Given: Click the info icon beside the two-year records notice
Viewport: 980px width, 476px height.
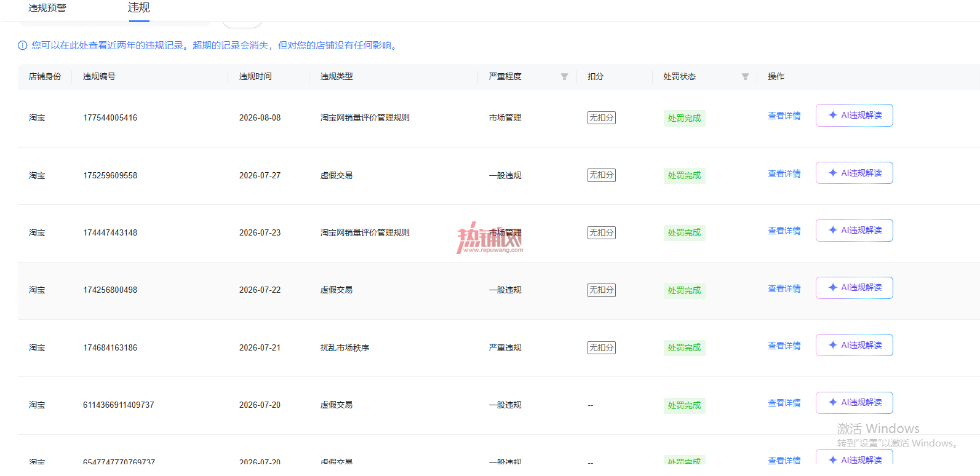Looking at the screenshot, I should (23, 46).
